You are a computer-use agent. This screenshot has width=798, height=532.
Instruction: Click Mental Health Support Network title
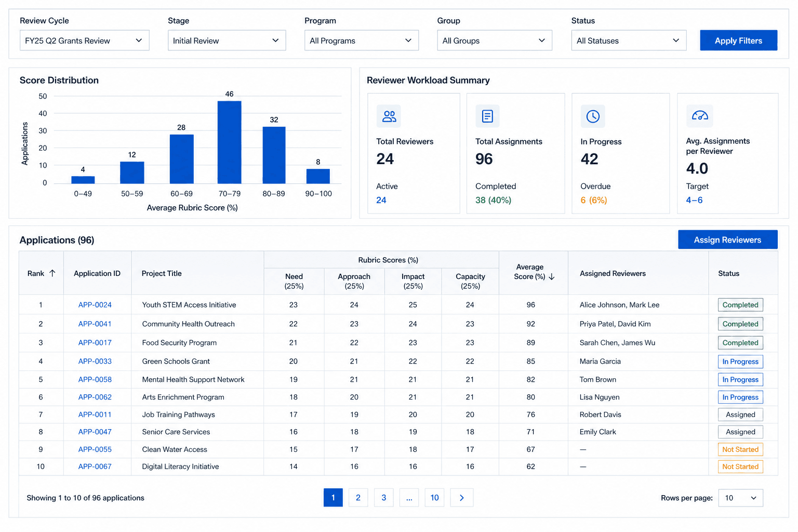[193, 379]
